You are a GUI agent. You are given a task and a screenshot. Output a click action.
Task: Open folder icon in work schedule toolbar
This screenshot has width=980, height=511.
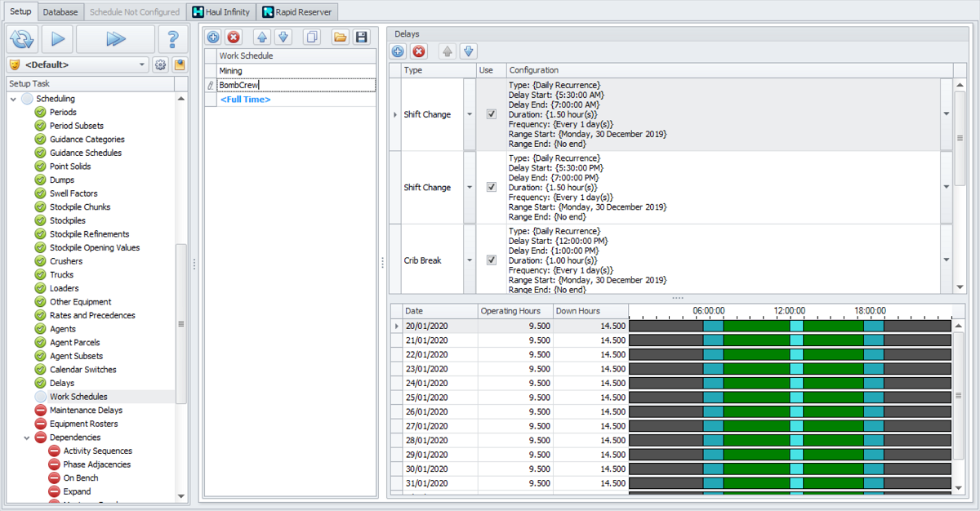(x=340, y=37)
